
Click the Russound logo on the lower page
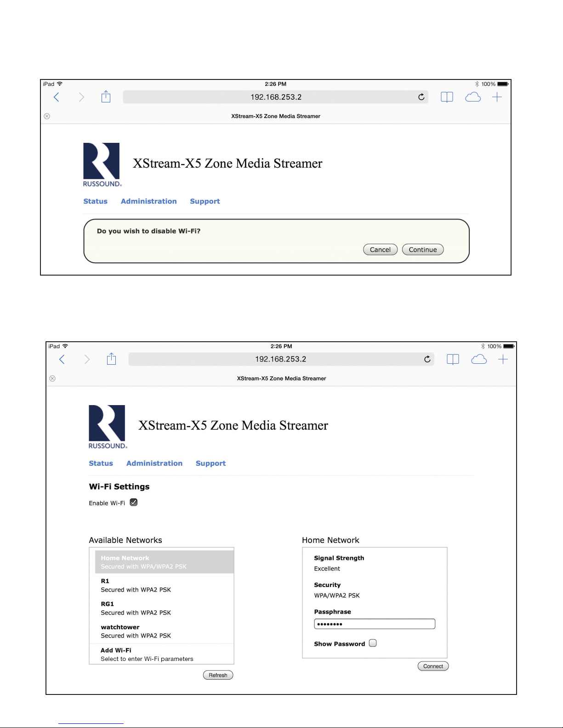pos(108,427)
